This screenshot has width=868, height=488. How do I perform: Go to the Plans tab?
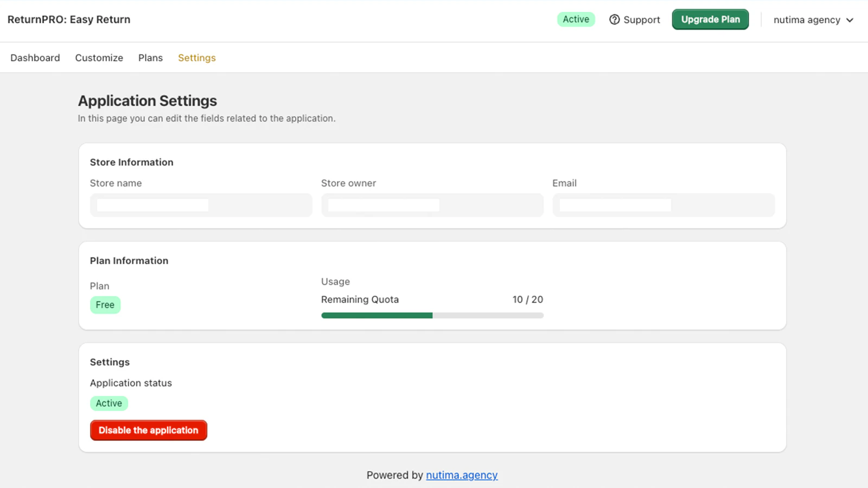click(150, 57)
